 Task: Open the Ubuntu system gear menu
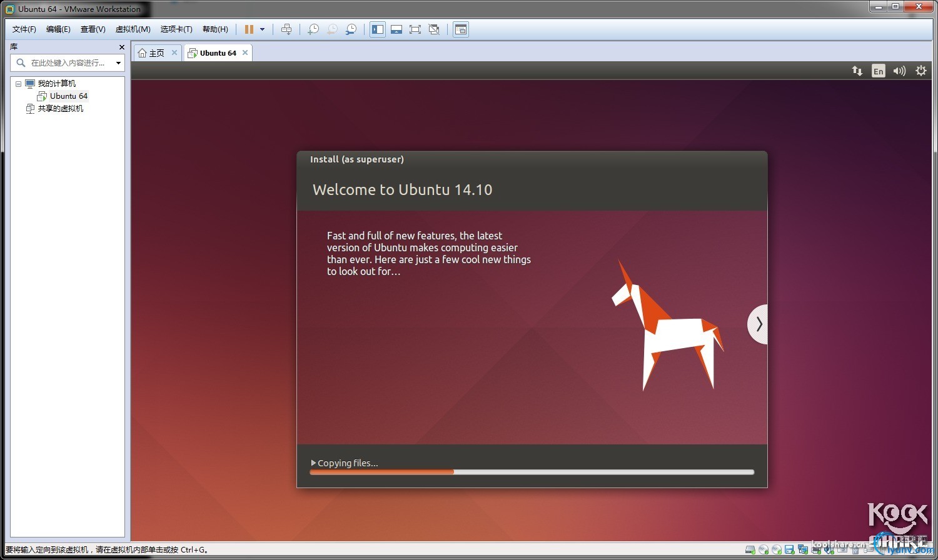(921, 71)
